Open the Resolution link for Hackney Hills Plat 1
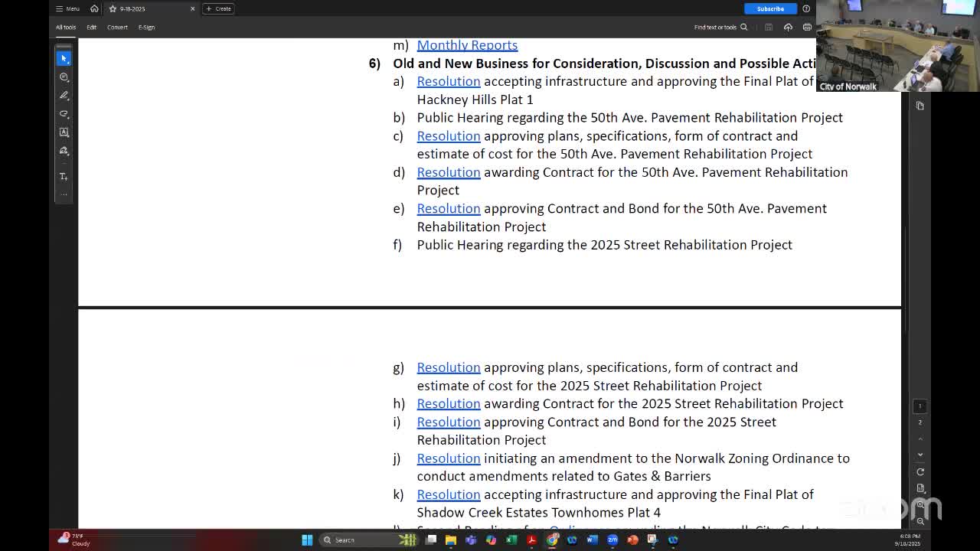This screenshot has height=551, width=980. click(449, 81)
